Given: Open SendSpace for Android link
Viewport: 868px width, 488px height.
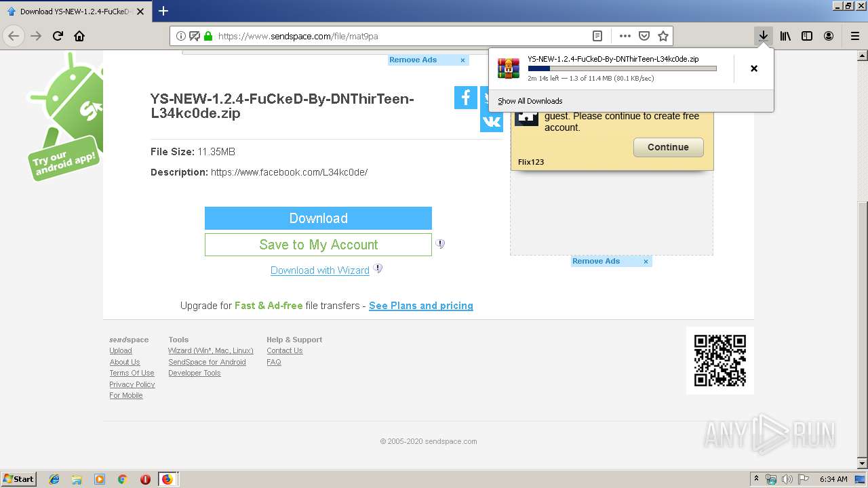Looking at the screenshot, I should [207, 362].
